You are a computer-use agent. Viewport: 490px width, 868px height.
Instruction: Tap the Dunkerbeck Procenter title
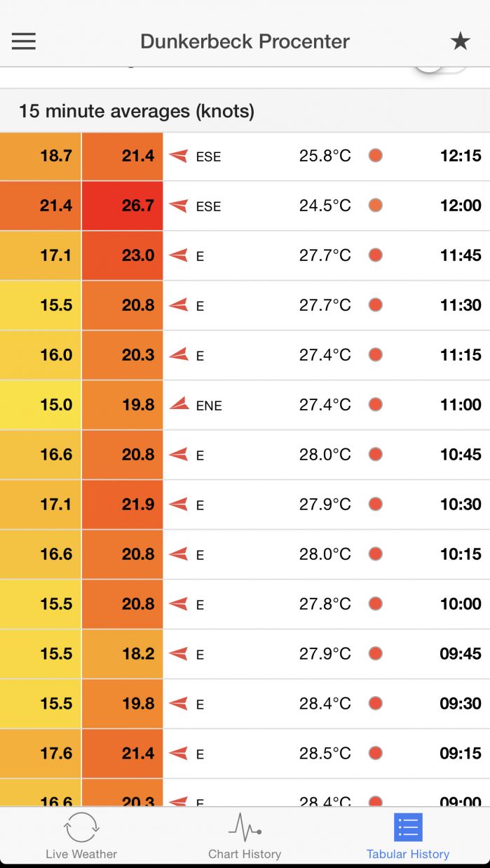click(245, 41)
